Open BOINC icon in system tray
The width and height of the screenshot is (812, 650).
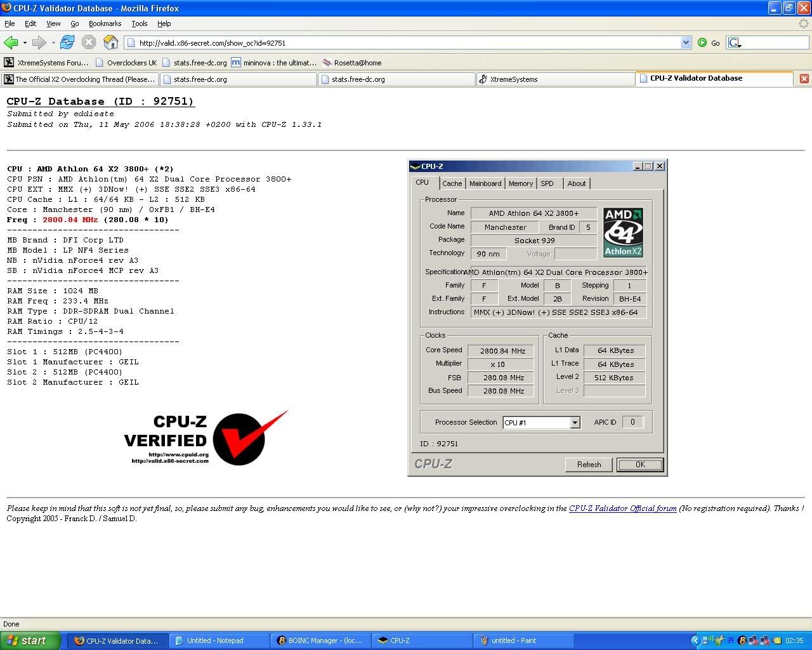[742, 640]
